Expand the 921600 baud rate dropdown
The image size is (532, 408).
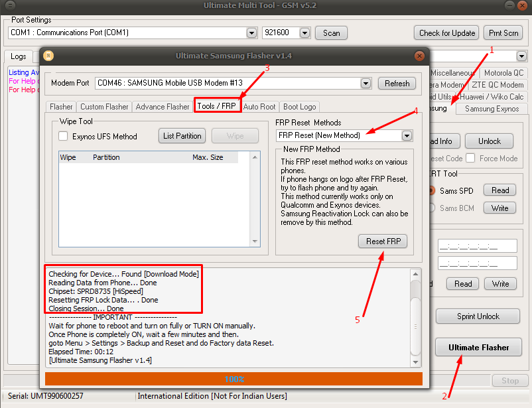point(304,33)
